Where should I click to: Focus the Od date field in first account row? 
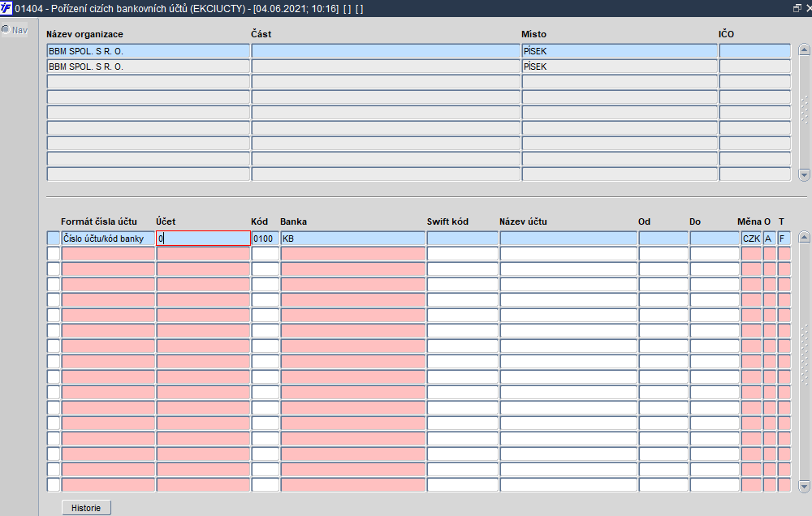(x=663, y=238)
